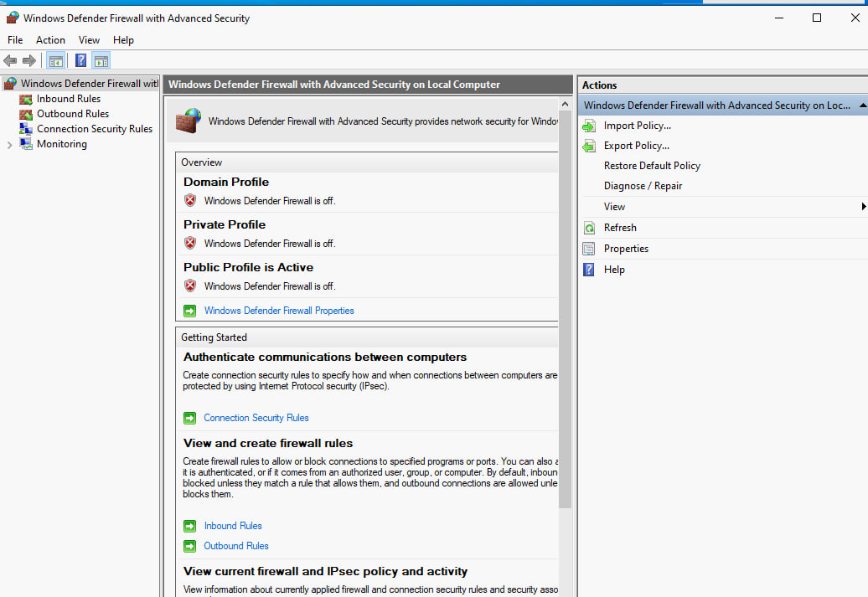Screen dimensions: 868x597
Task: Click the center pane vertical scrollbar thumb
Action: coord(565,309)
